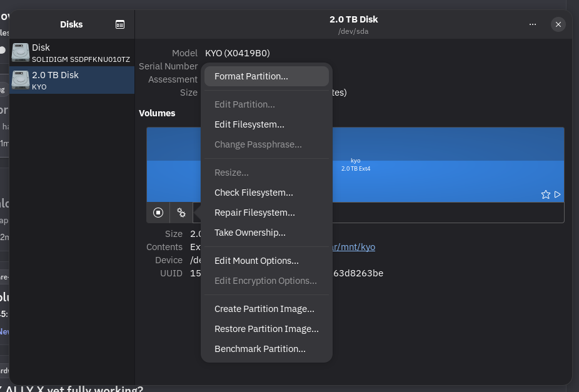Select the 2.0 TB KYO disk icon
Screen dimensions: 579x392
(x=21, y=80)
